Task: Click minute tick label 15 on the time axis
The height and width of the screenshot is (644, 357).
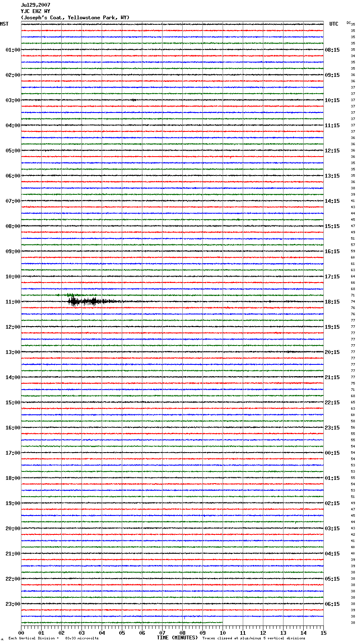Action: [x=323, y=633]
